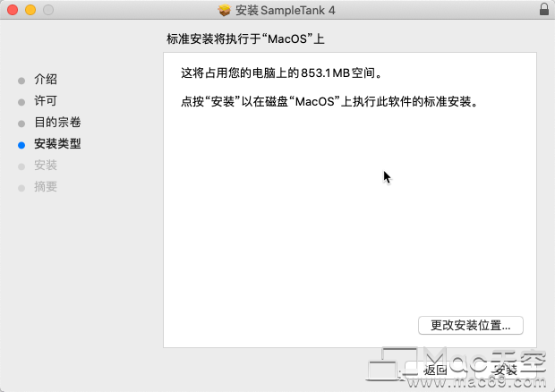Click the heading 标准安装将执行于"MacOS"上

point(245,38)
